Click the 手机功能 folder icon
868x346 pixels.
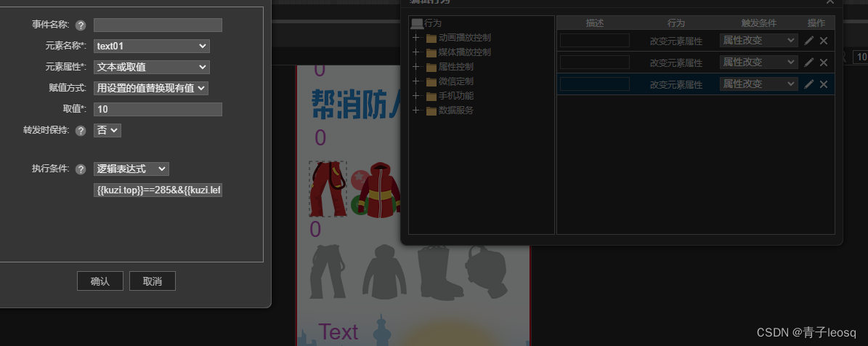coord(431,97)
